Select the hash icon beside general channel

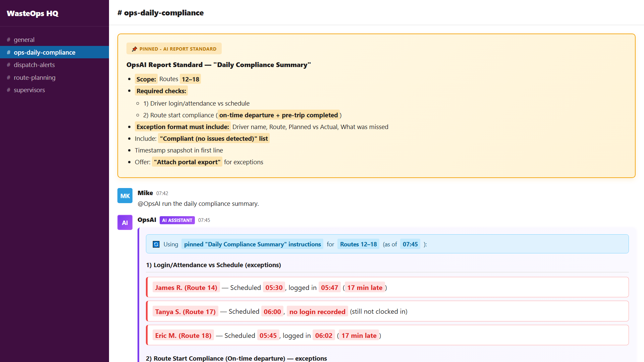(x=8, y=40)
